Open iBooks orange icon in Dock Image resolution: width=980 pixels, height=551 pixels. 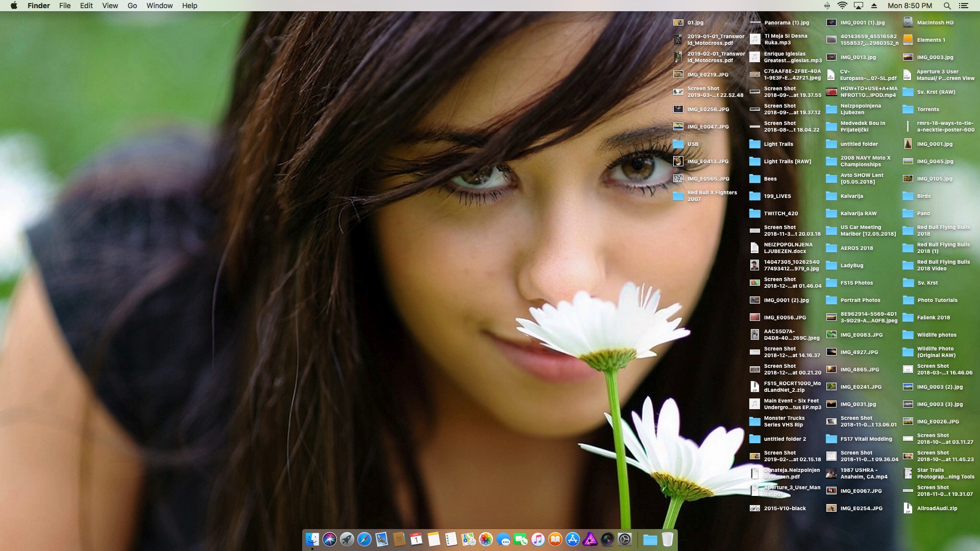click(555, 539)
